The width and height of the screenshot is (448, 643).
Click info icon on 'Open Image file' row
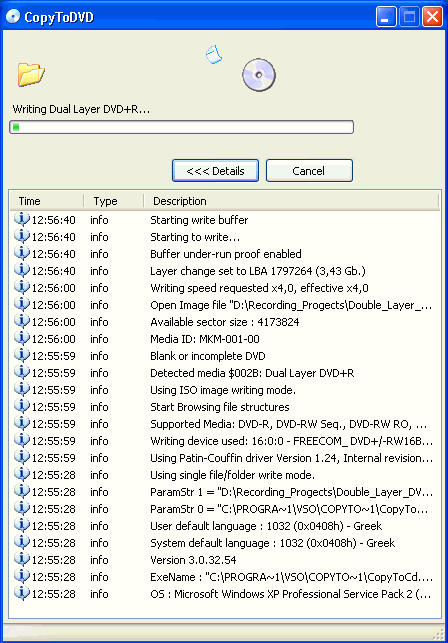coord(22,305)
